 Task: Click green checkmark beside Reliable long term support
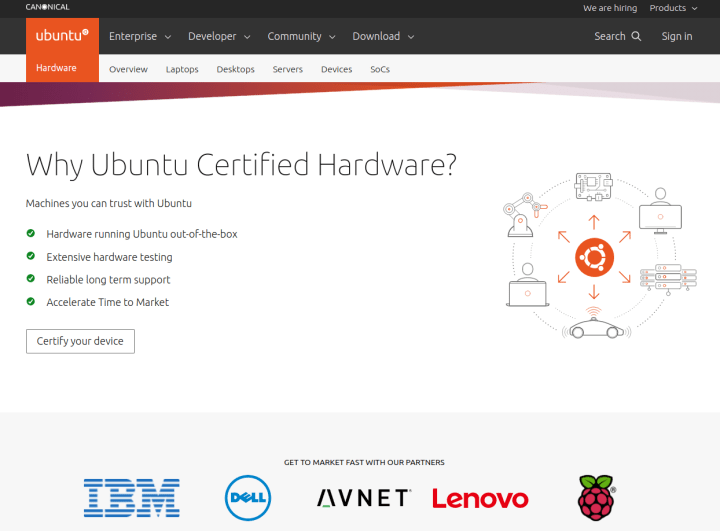click(x=31, y=278)
